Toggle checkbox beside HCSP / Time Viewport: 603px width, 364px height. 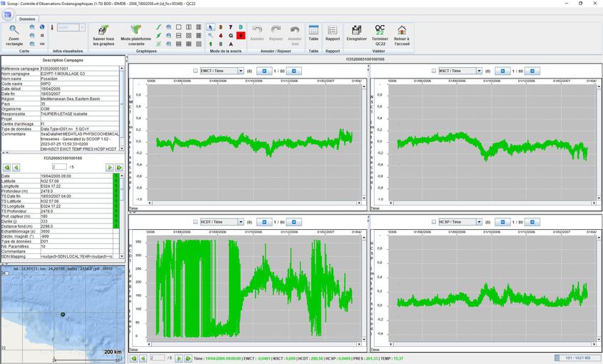[434, 222]
